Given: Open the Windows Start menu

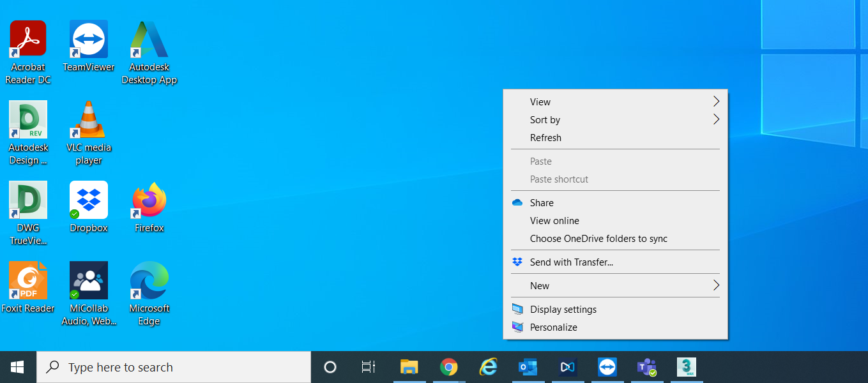Looking at the screenshot, I should pyautogui.click(x=18, y=367).
